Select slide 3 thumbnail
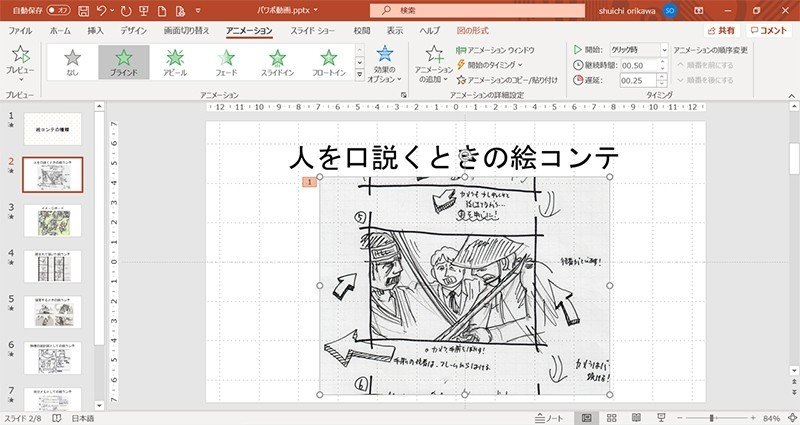 pyautogui.click(x=53, y=220)
